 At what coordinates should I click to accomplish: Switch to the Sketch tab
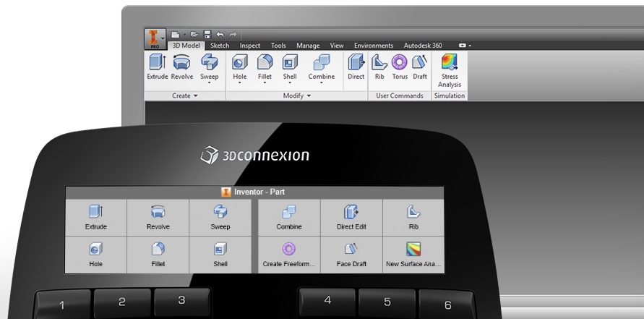220,46
